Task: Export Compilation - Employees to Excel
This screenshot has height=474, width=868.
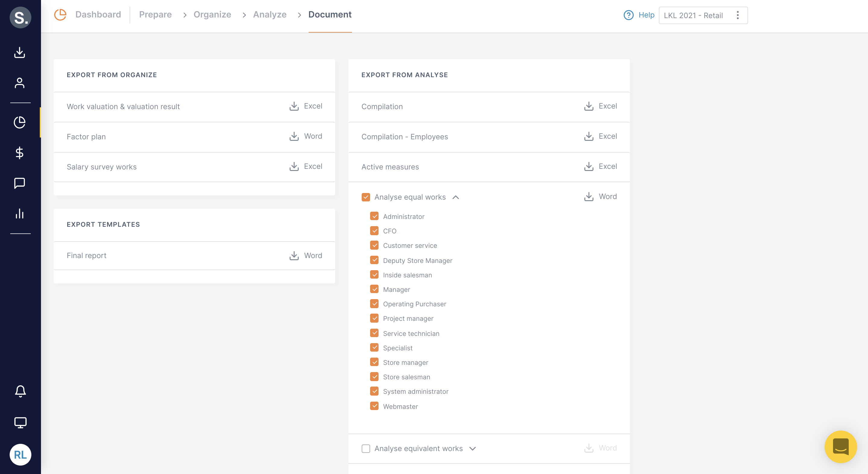Action: 600,136
